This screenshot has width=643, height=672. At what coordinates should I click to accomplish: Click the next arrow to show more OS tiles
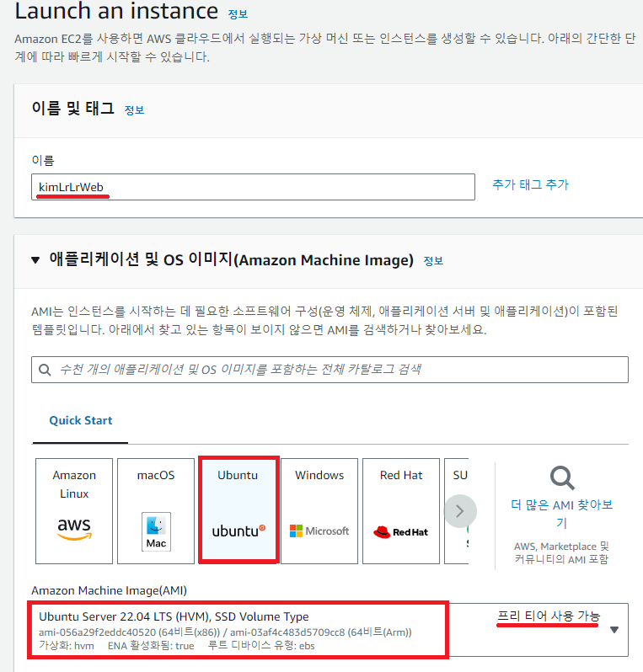pyautogui.click(x=460, y=511)
